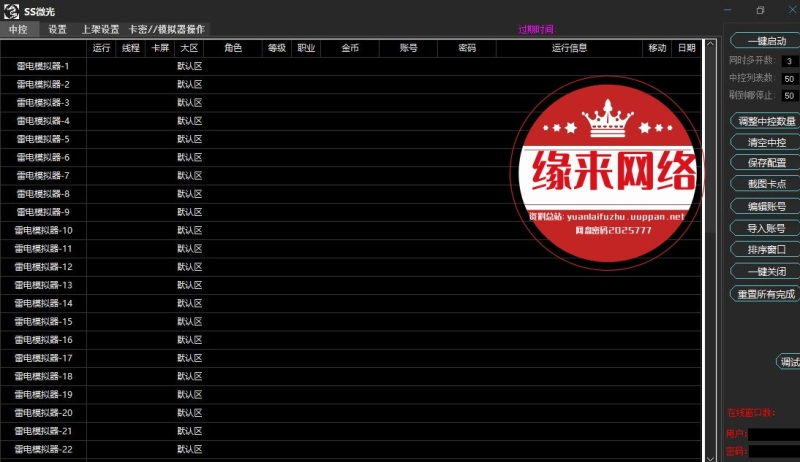
Task: Select row 雷电模拟器-20
Action: 351,413
